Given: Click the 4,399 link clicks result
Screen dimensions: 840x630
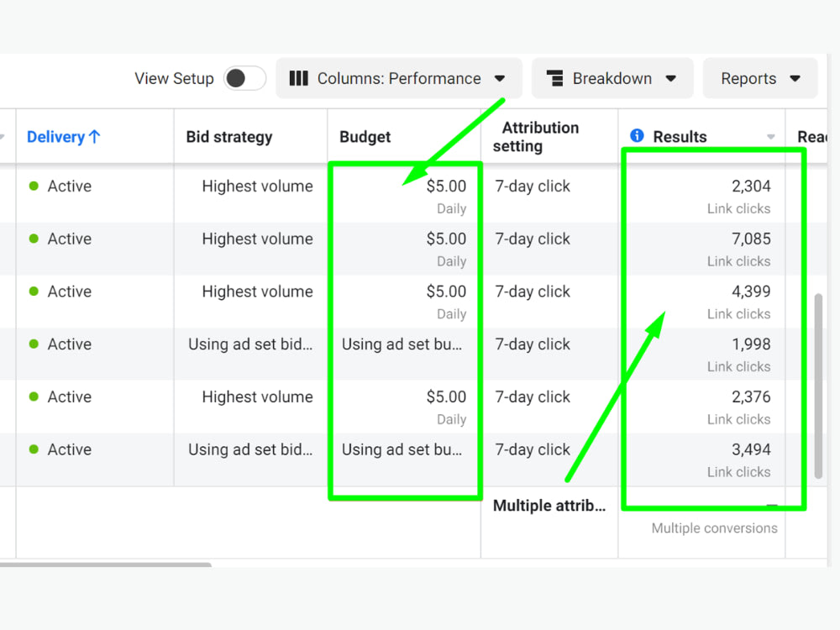Looking at the screenshot, I should point(751,291).
